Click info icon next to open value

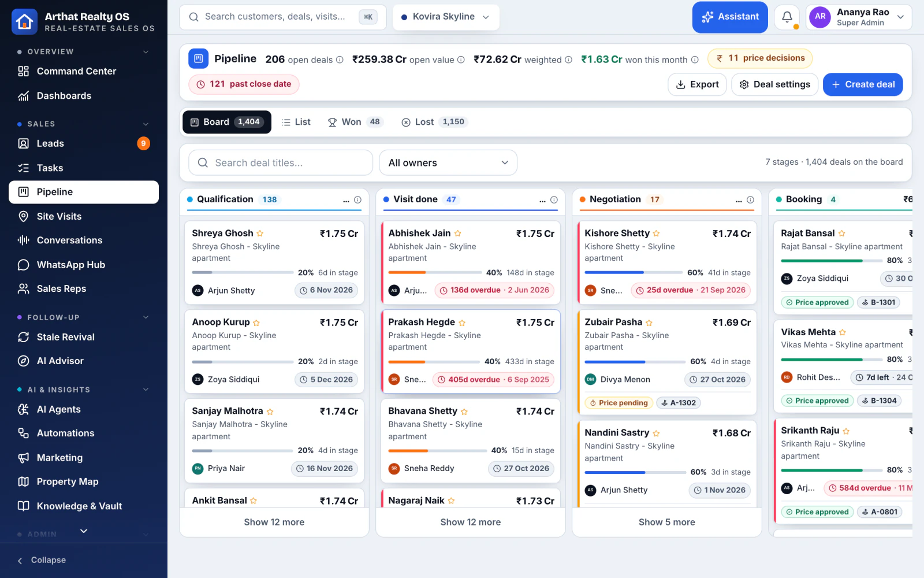pos(461,60)
